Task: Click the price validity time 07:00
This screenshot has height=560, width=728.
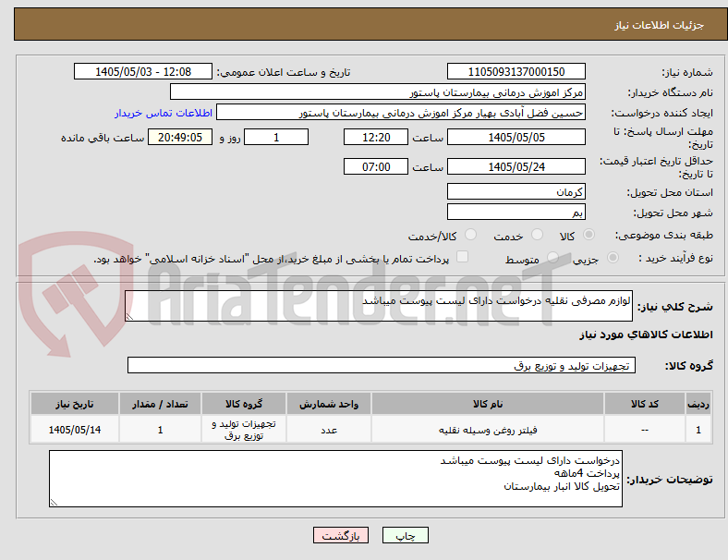Action: tap(376, 166)
